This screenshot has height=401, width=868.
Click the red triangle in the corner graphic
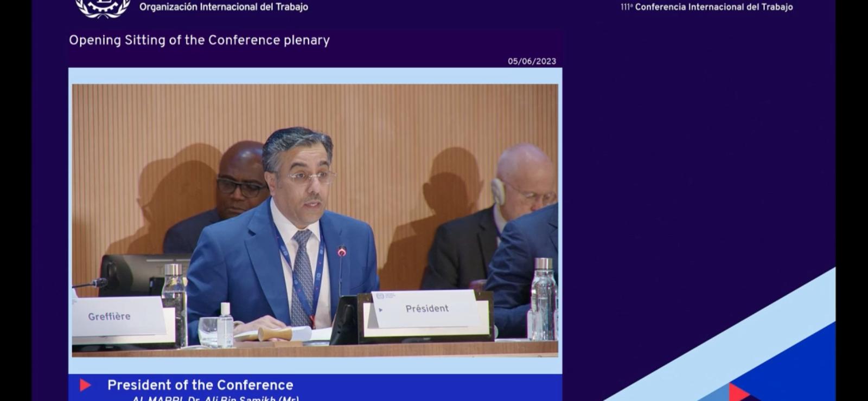click(738, 392)
